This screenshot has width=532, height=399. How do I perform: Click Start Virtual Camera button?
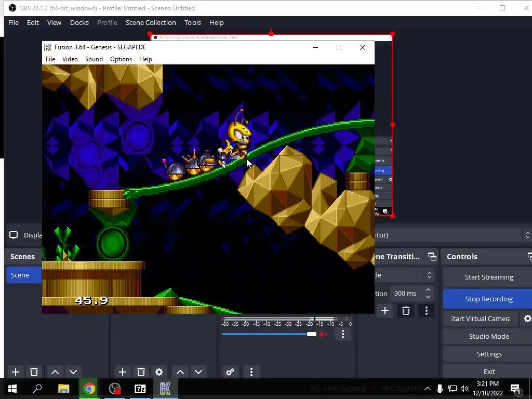[481, 318]
